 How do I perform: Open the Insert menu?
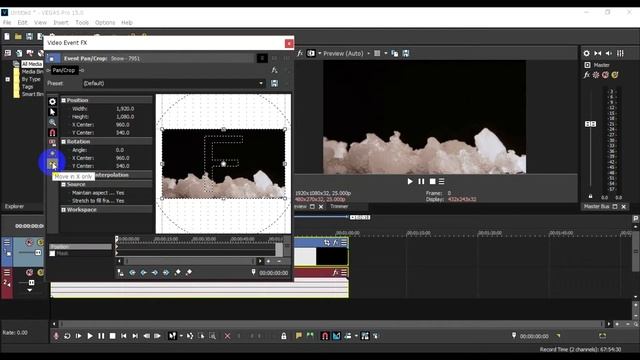point(61,22)
